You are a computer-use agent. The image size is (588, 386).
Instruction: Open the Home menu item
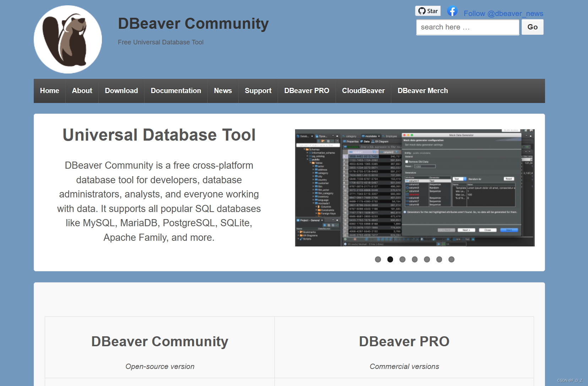[x=50, y=91]
